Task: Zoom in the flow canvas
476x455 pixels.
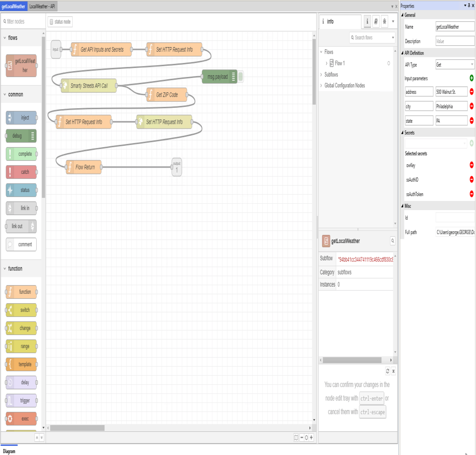Action: 311,438
